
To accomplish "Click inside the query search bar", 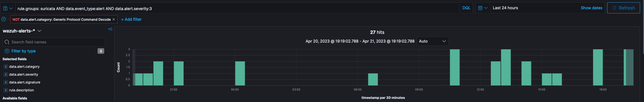I will (x=237, y=8).
